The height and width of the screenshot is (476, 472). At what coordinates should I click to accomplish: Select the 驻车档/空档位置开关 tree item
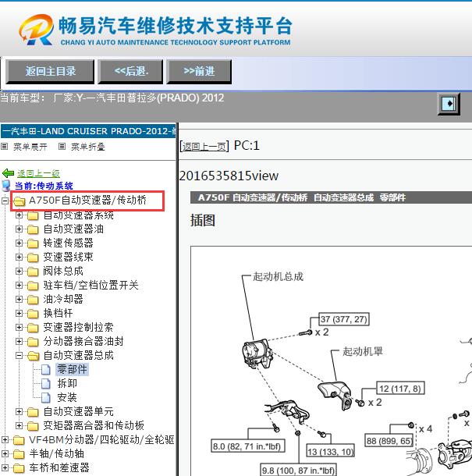pyautogui.click(x=90, y=286)
